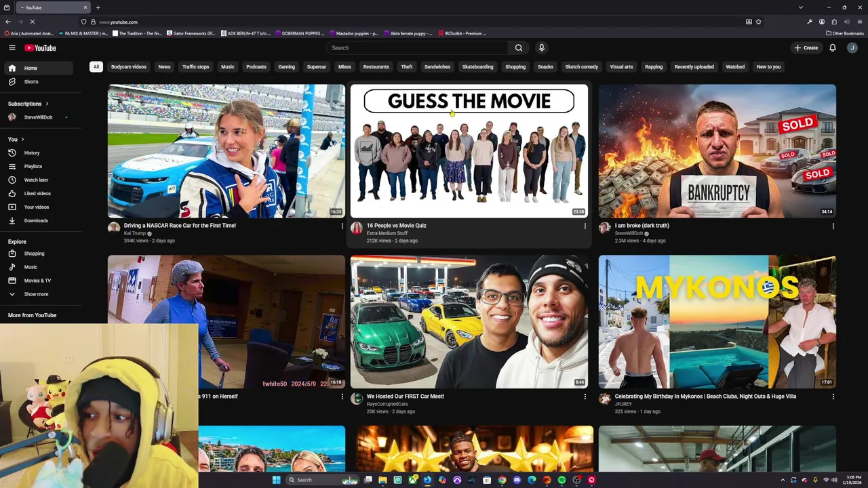Open the YouTube guide hamburger menu
868x488 pixels.
[12, 47]
